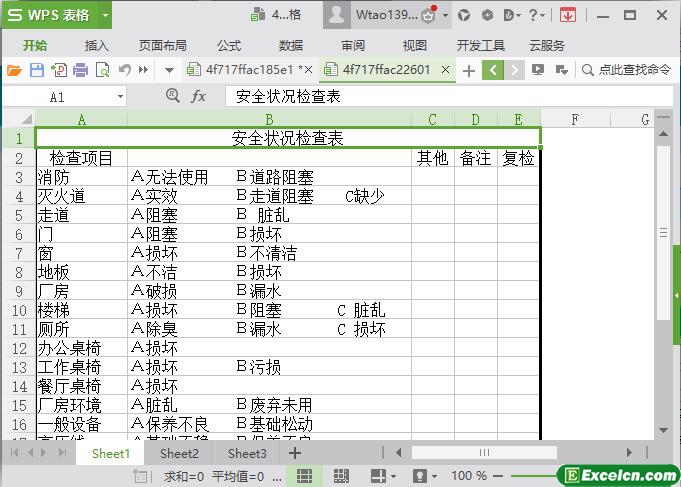Open a new document tab with plus

click(468, 69)
